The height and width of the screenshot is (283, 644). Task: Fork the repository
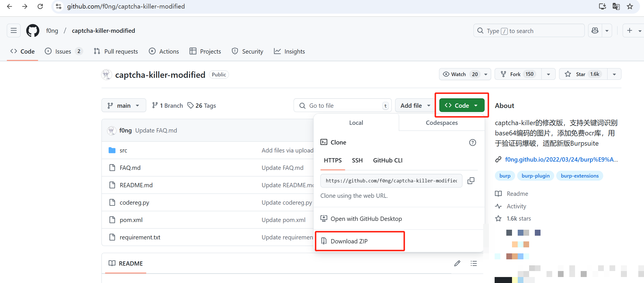518,74
